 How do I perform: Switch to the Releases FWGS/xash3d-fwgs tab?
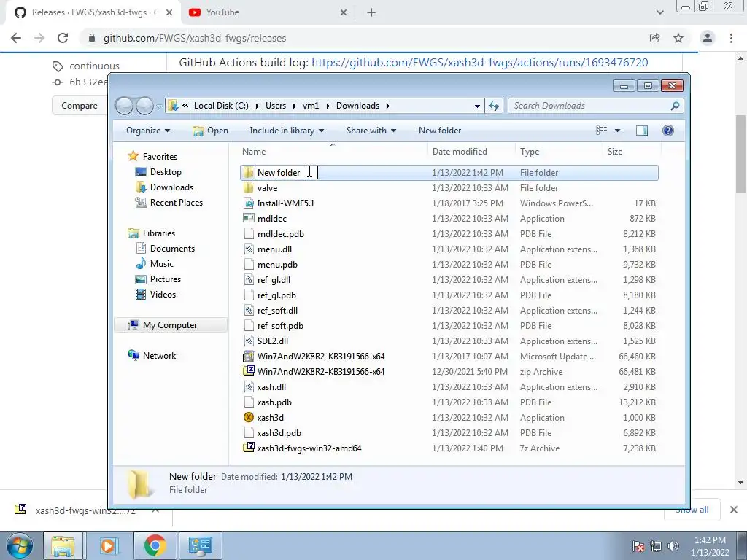click(x=93, y=12)
